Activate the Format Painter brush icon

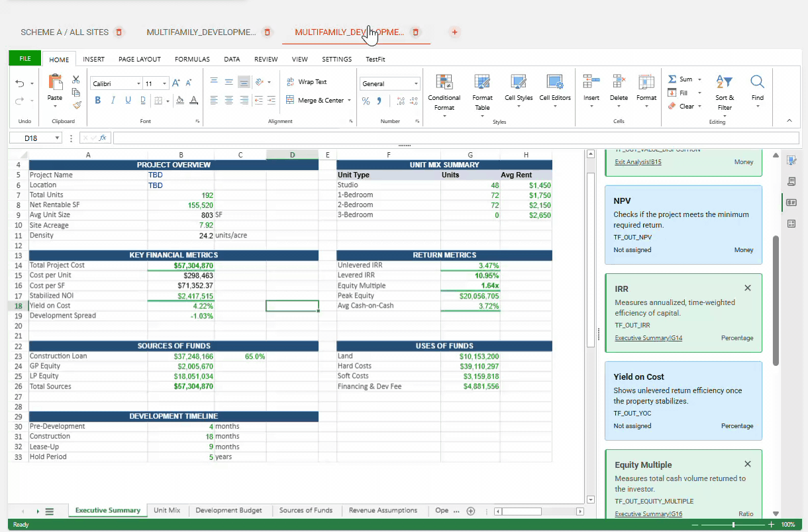pos(76,105)
